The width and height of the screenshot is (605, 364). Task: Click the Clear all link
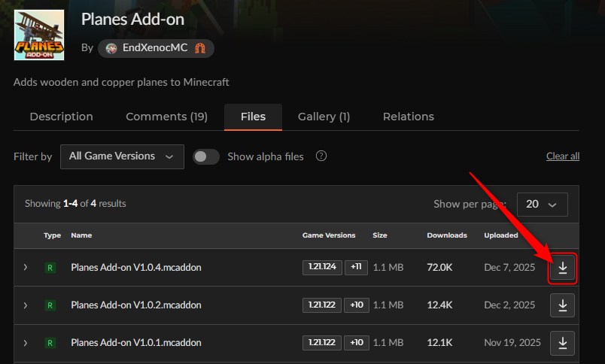pyautogui.click(x=563, y=156)
